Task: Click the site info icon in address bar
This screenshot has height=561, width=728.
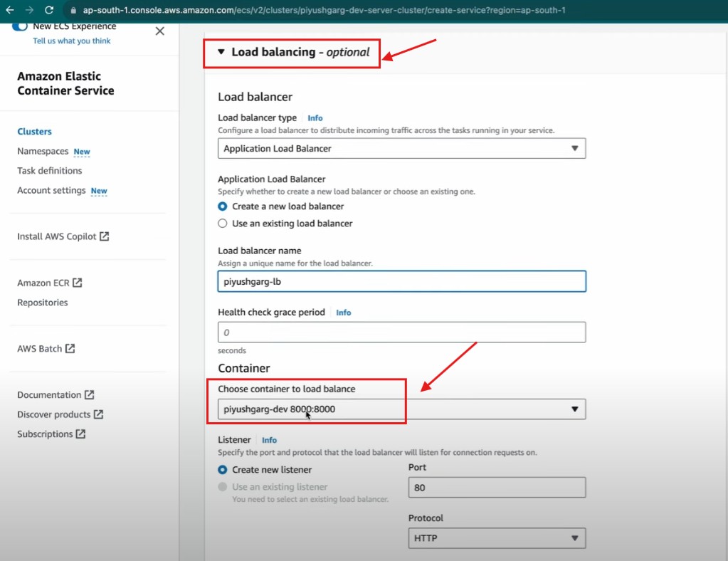Action: (x=71, y=11)
